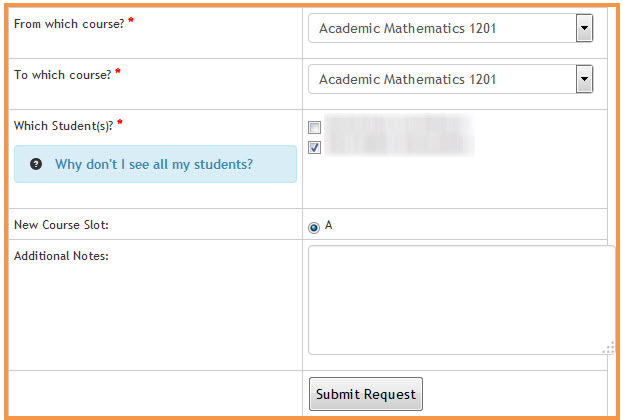Viewport: 623px width, 420px height.
Task: Expand the "To which course?" dropdown arrow
Action: click(x=584, y=79)
